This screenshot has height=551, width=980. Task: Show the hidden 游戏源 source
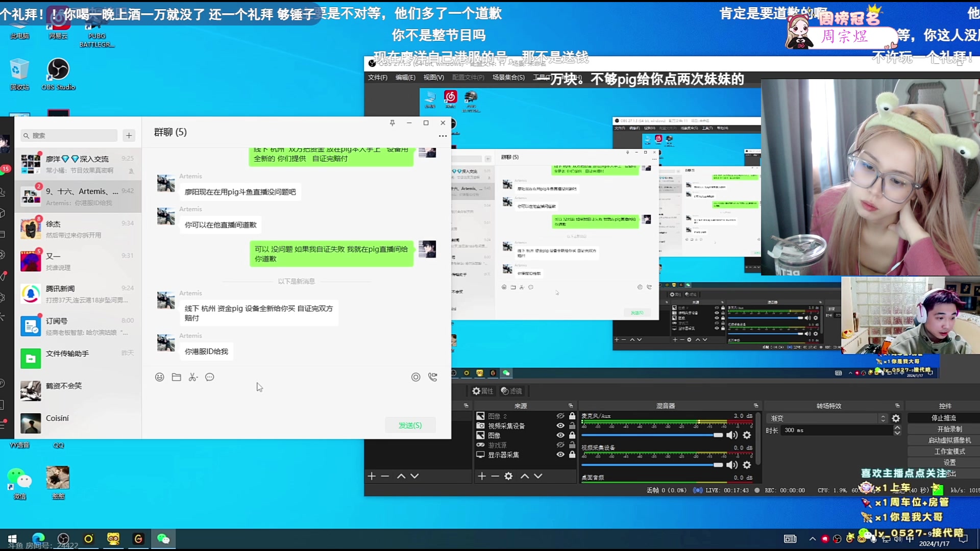[x=560, y=445]
